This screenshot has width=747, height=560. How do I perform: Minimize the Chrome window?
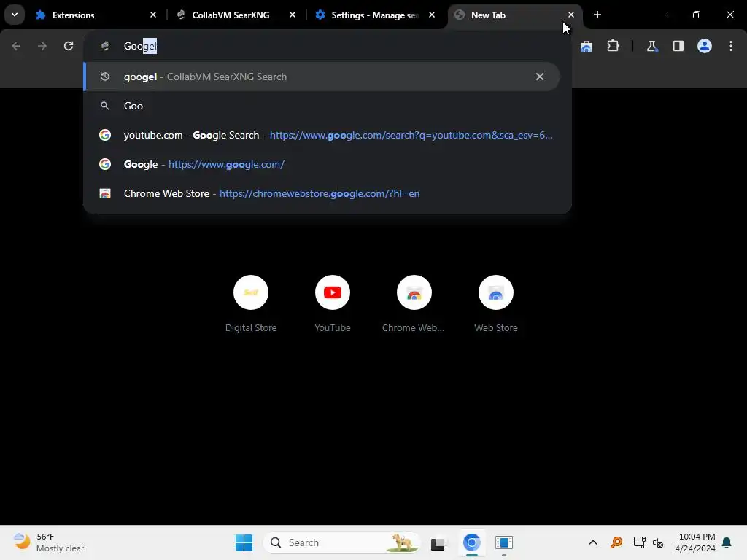662,15
